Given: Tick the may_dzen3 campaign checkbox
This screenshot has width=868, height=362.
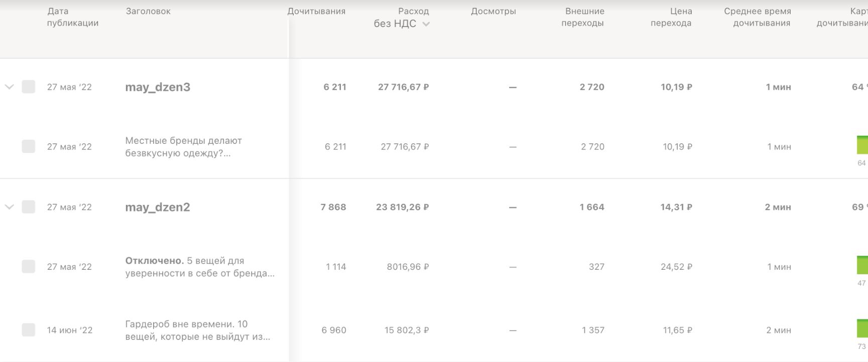Looking at the screenshot, I should pyautogui.click(x=29, y=87).
